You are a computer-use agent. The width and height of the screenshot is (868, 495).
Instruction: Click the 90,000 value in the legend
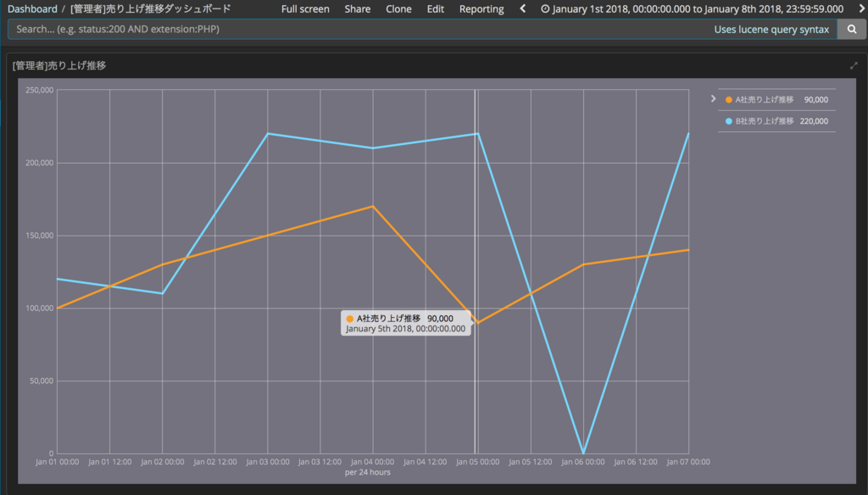[x=816, y=100]
